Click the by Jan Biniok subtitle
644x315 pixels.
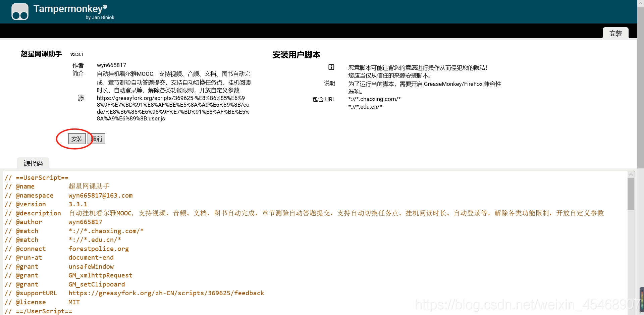[100, 17]
